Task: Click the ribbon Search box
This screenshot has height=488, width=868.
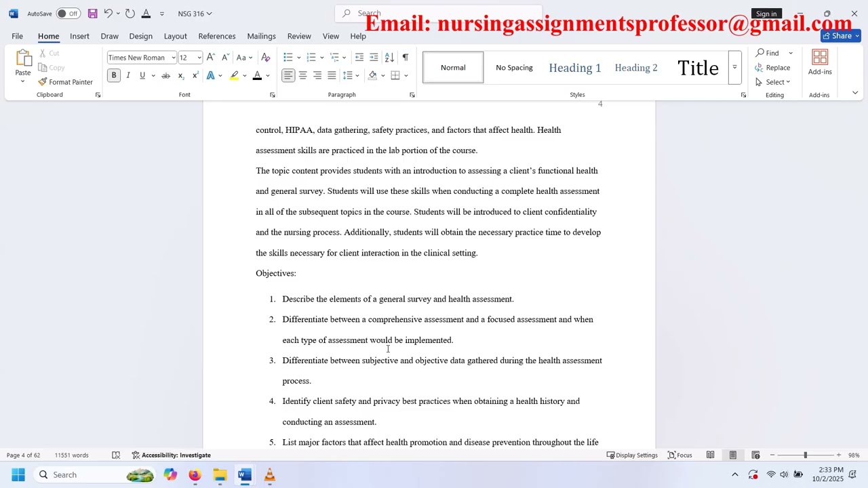Action: point(439,14)
